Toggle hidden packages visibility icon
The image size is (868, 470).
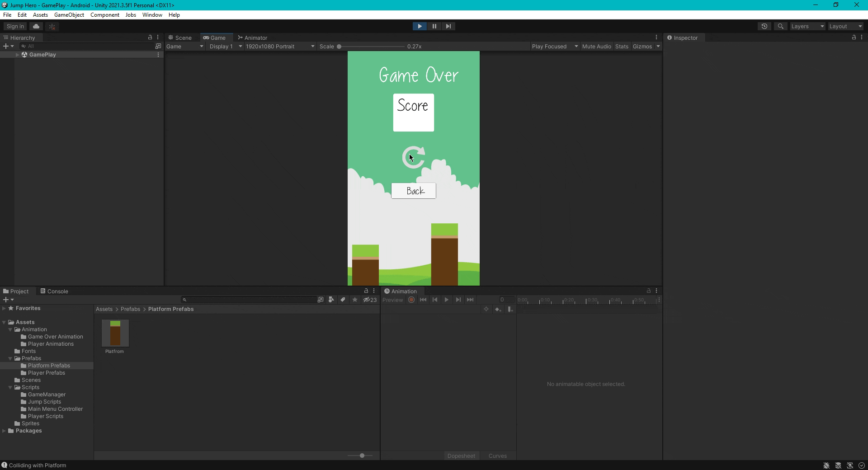(x=370, y=300)
